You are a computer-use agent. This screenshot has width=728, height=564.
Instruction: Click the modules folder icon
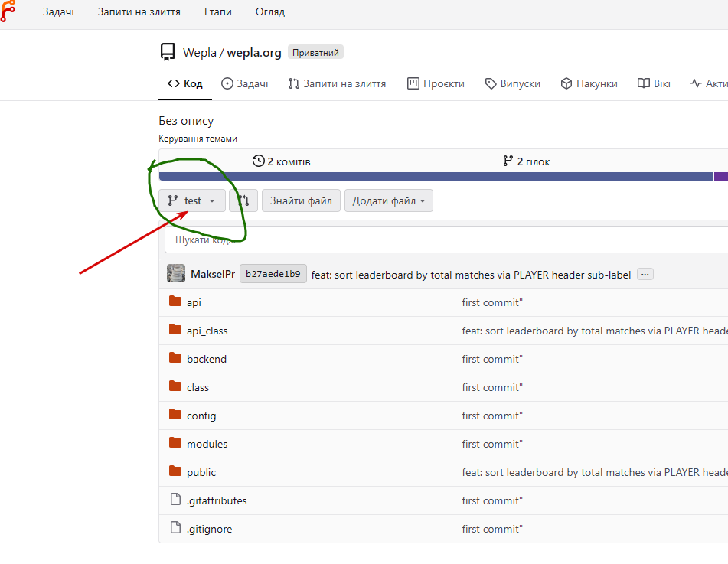[175, 443]
